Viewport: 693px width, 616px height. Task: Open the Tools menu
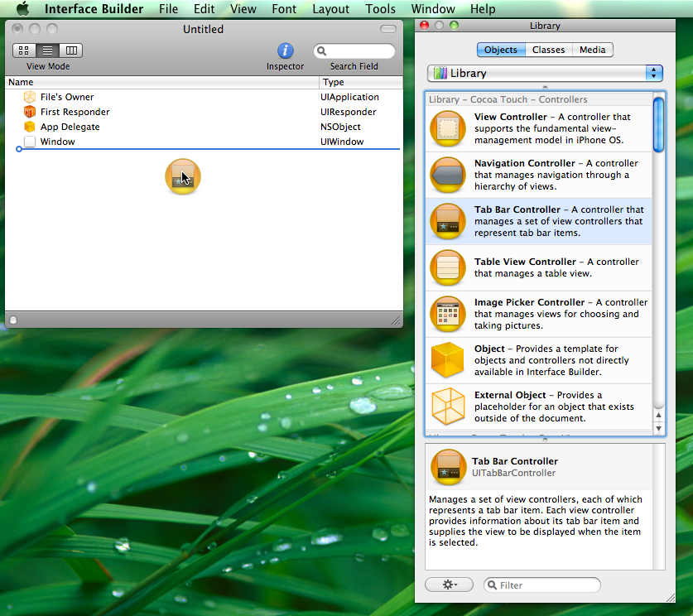(380, 9)
